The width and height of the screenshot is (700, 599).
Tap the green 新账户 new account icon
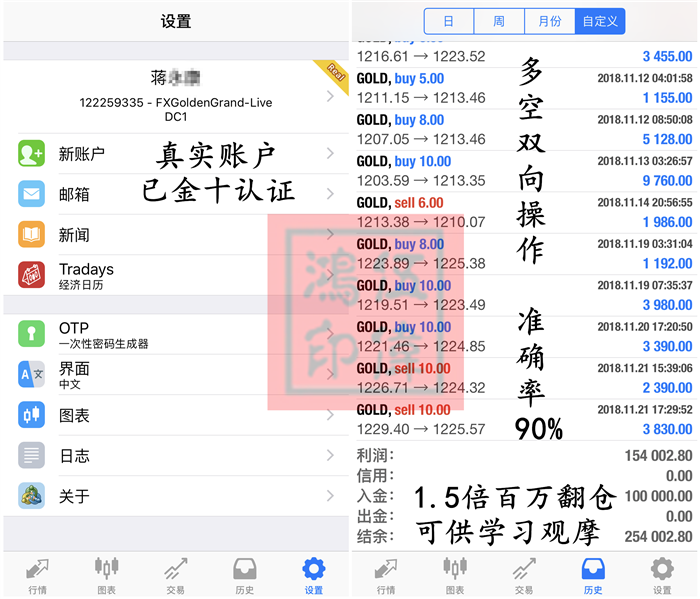31,153
